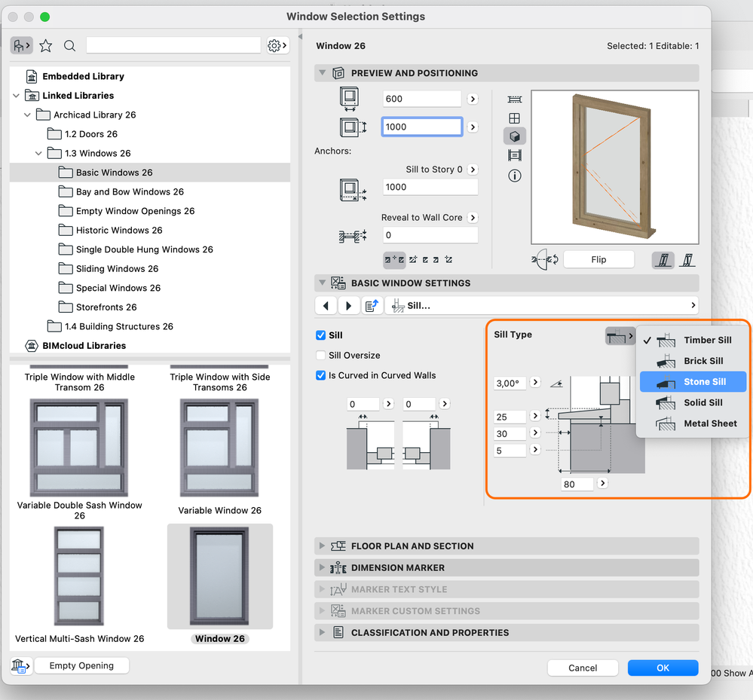The width and height of the screenshot is (753, 700).
Task: Click the Sill to Story 0 chevron
Action: [x=473, y=170]
